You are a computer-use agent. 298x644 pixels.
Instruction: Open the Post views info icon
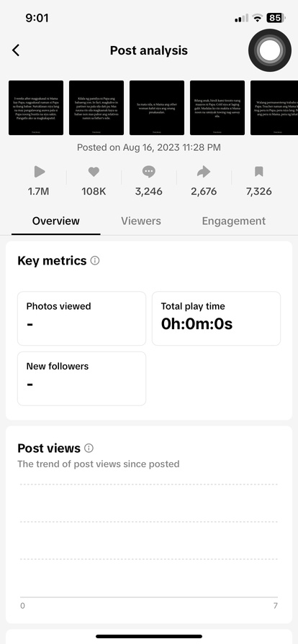coord(89,448)
